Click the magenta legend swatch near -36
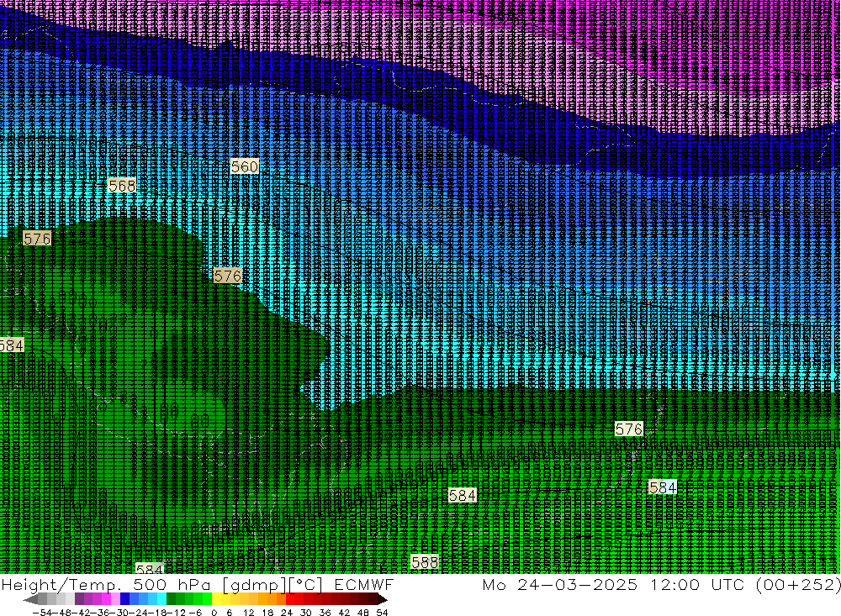 coord(106,599)
